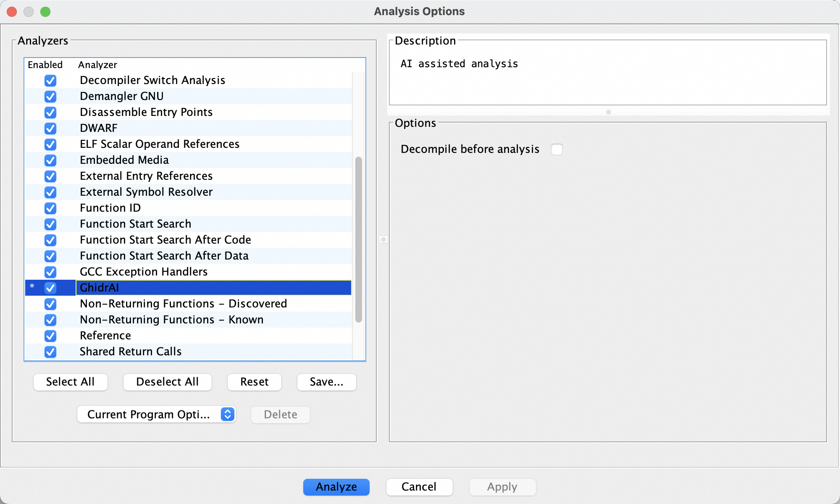Screen dimensions: 840x504
Task: Enable Decompile before analysis option
Action: (556, 150)
